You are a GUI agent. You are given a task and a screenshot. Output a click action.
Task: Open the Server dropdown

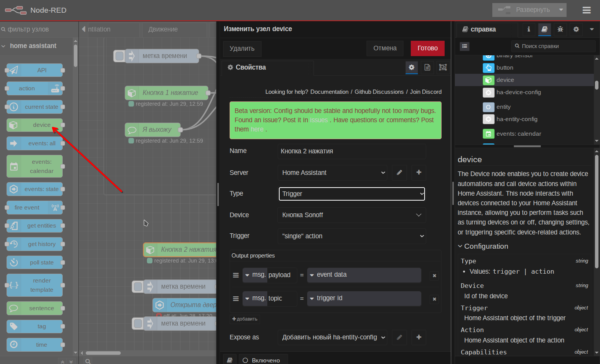(333, 173)
